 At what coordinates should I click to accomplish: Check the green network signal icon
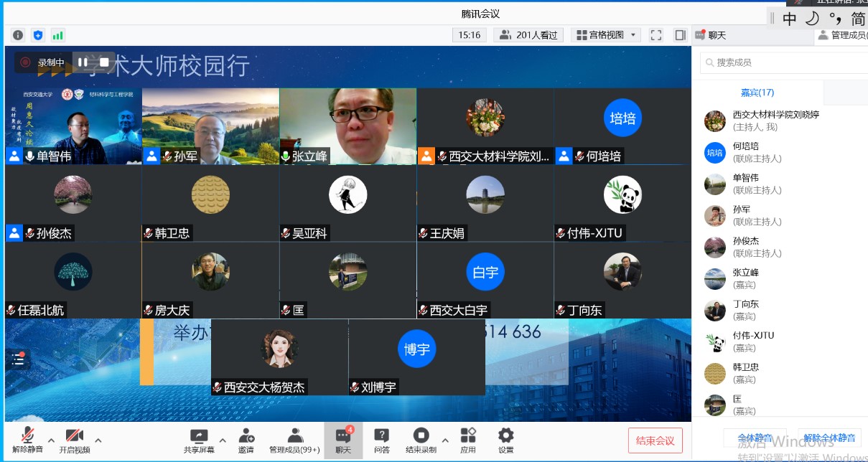tap(57, 35)
